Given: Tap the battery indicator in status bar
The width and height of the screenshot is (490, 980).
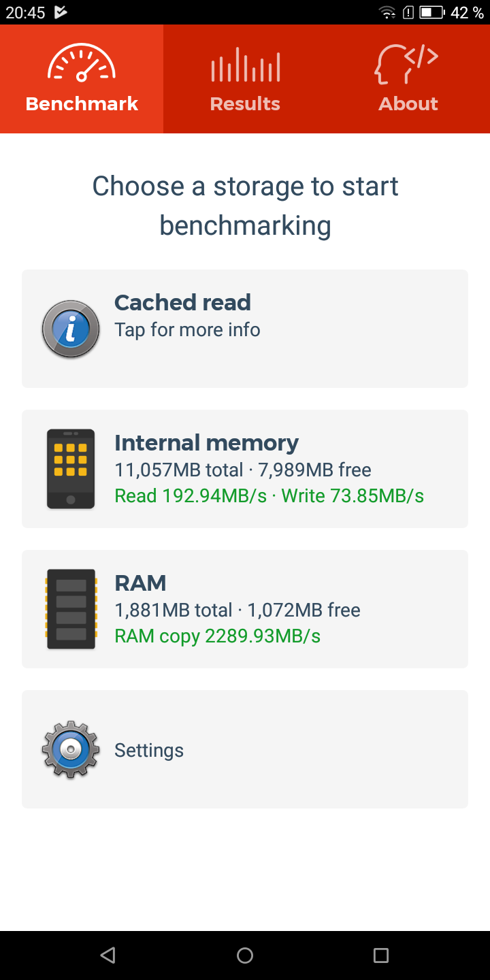Looking at the screenshot, I should pos(431,12).
